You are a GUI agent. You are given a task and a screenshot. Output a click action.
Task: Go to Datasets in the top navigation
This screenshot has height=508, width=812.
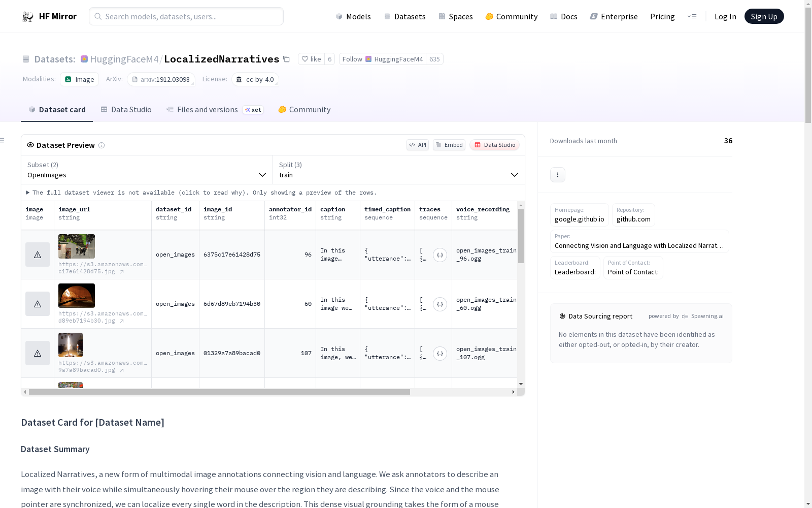[404, 17]
